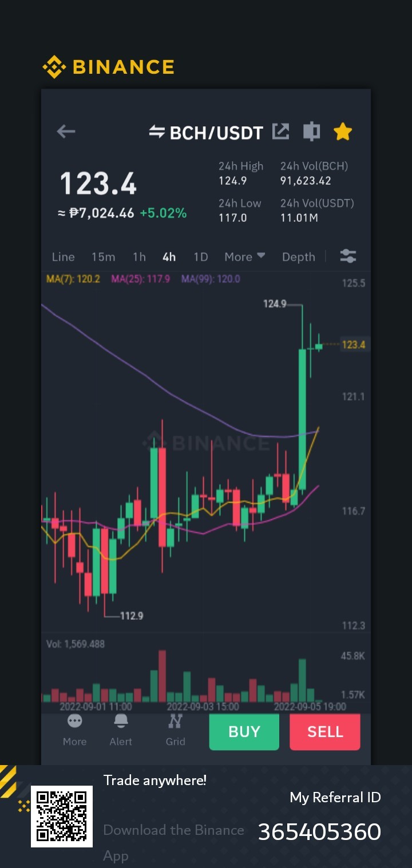Image resolution: width=412 pixels, height=868 pixels.
Task: Open the Grid trading icon
Action: coord(175,721)
